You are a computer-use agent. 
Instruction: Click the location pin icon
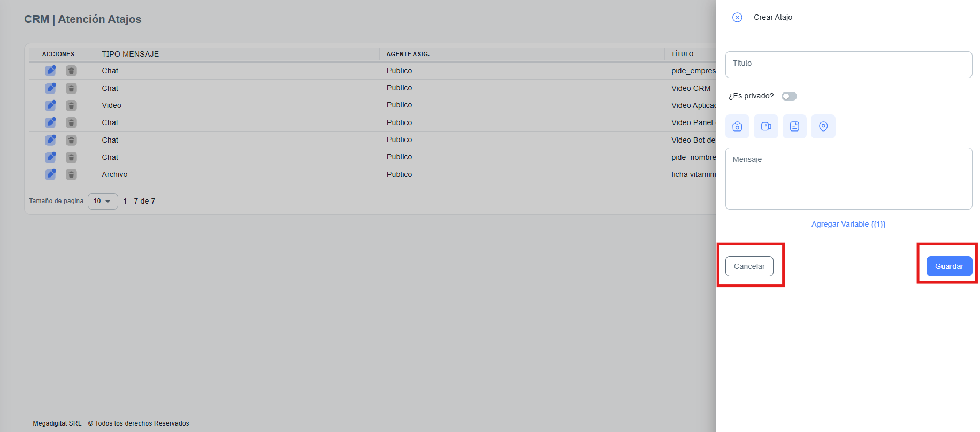point(823,127)
